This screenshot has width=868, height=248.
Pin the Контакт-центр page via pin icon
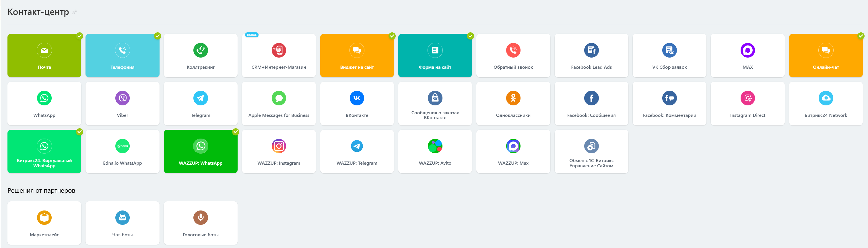[75, 12]
